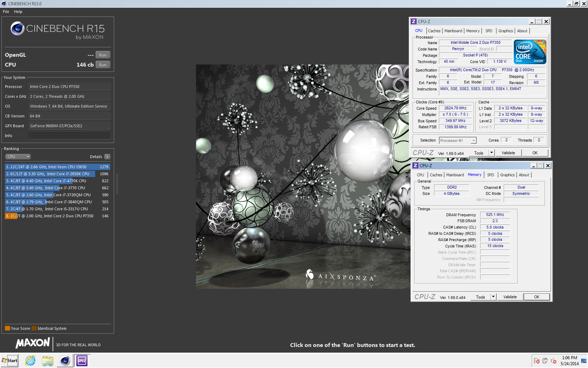Click the Your Score orange legend swatch
The width and height of the screenshot is (588, 368).
coord(7,328)
